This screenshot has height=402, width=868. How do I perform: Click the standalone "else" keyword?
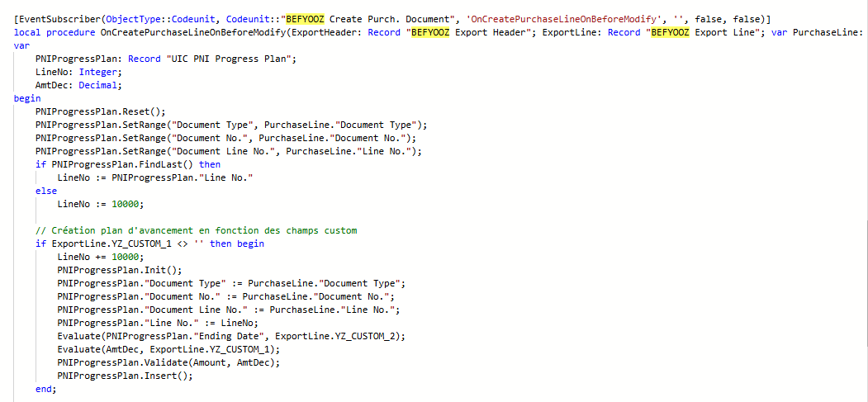[46, 191]
